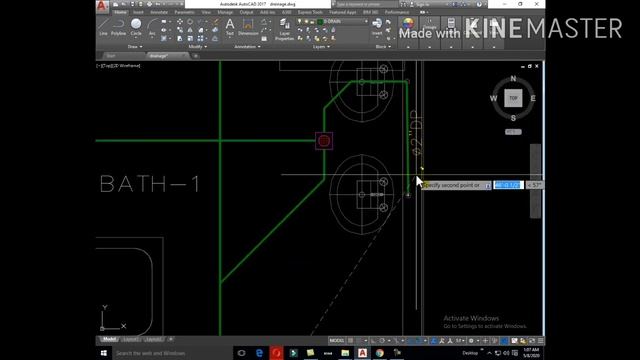Open File Explorer from the taskbar
This screenshot has width=640, height=360.
[345, 353]
